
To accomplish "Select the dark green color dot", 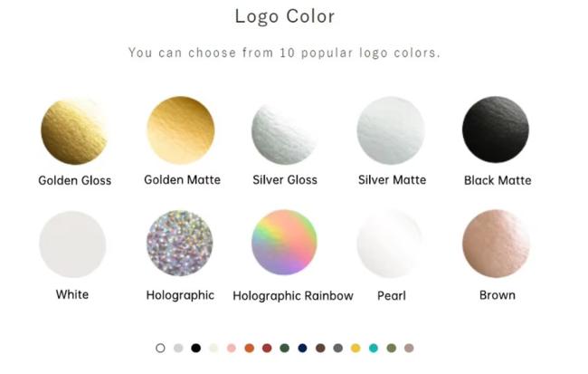I will point(284,348).
